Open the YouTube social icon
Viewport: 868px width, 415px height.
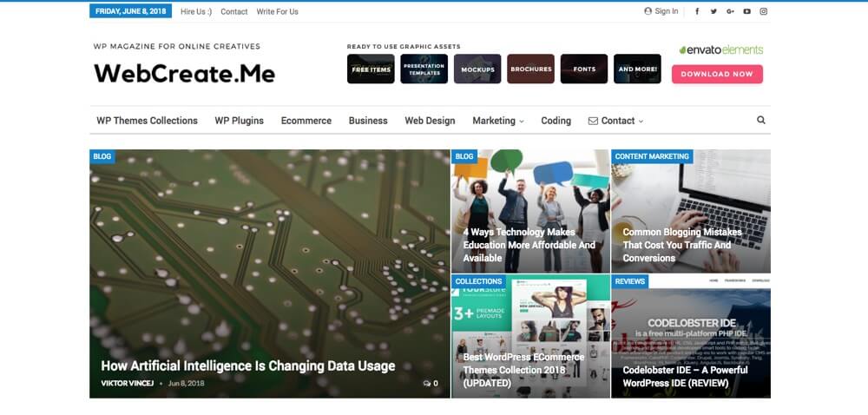746,11
